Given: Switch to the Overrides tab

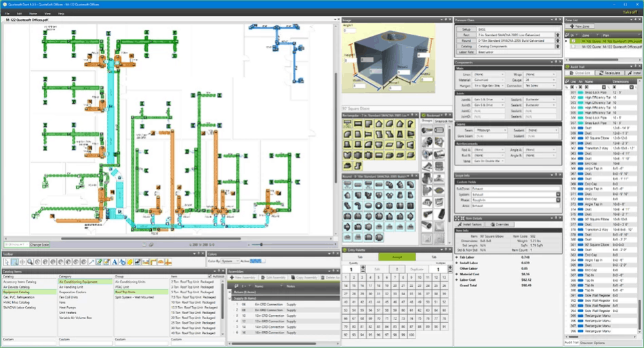Looking at the screenshot, I should click(x=500, y=223).
